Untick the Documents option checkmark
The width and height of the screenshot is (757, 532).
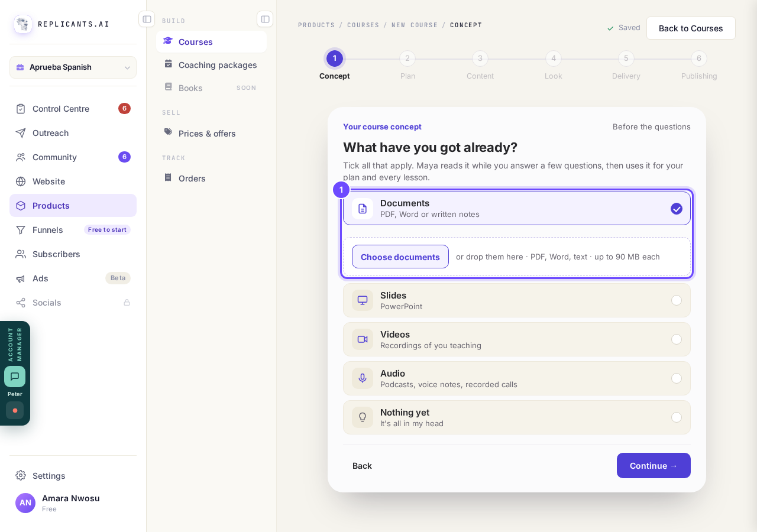pyautogui.click(x=677, y=209)
